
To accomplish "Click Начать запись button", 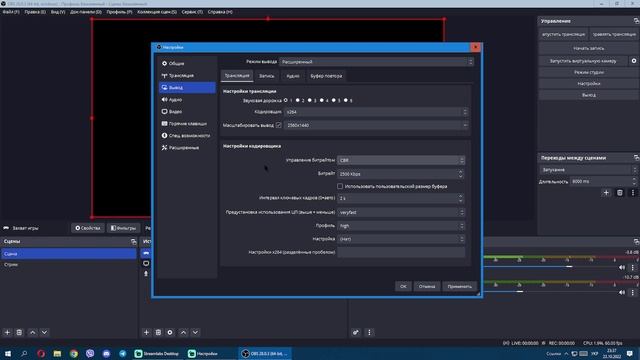I will pos(589,48).
